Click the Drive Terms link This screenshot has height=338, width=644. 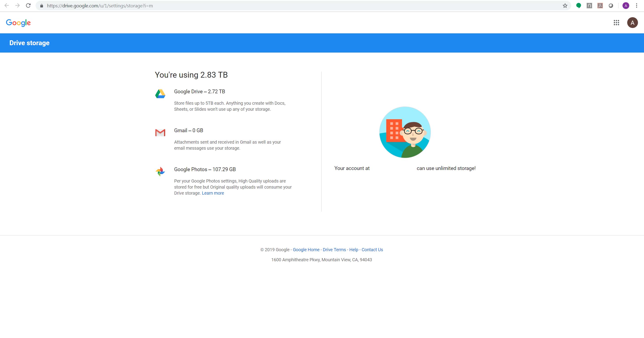(334, 249)
